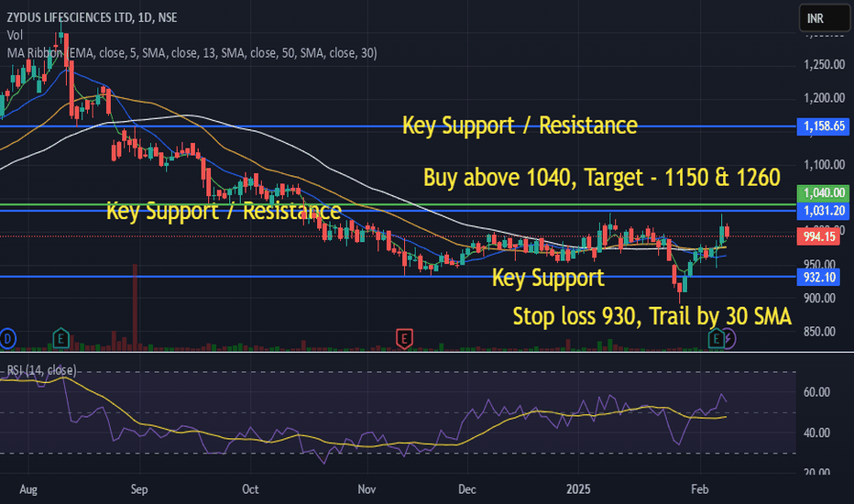This screenshot has height=504, width=854.
Task: Click the RSI (14, close) indicator label
Action: (41, 370)
